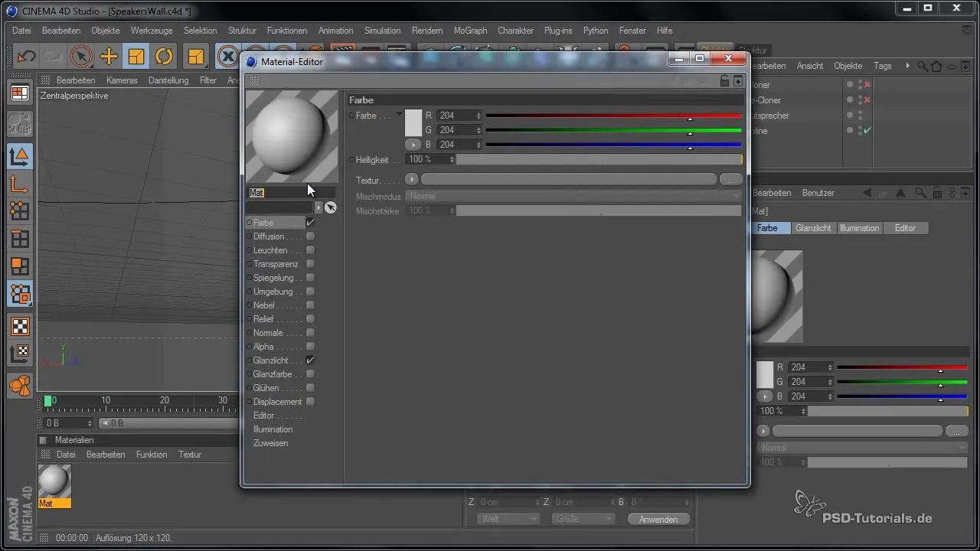The height and width of the screenshot is (551, 980).
Task: Enable Model mode with the triangle-axis icon
Action: point(20,156)
